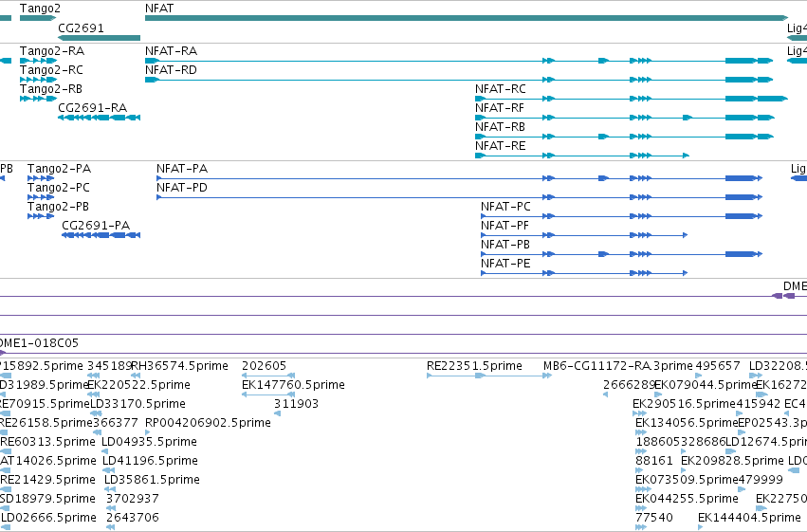Select the NFAT-PC protein label
807x532 pixels.
coord(505,207)
